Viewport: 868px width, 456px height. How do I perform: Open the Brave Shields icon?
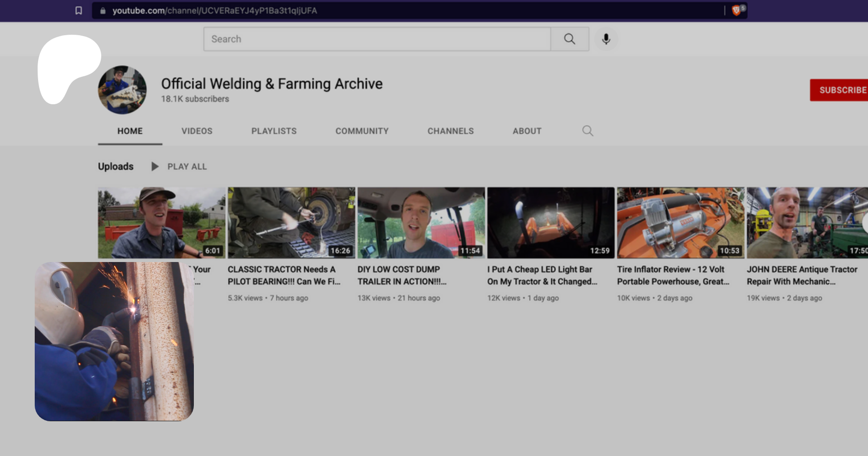(736, 11)
